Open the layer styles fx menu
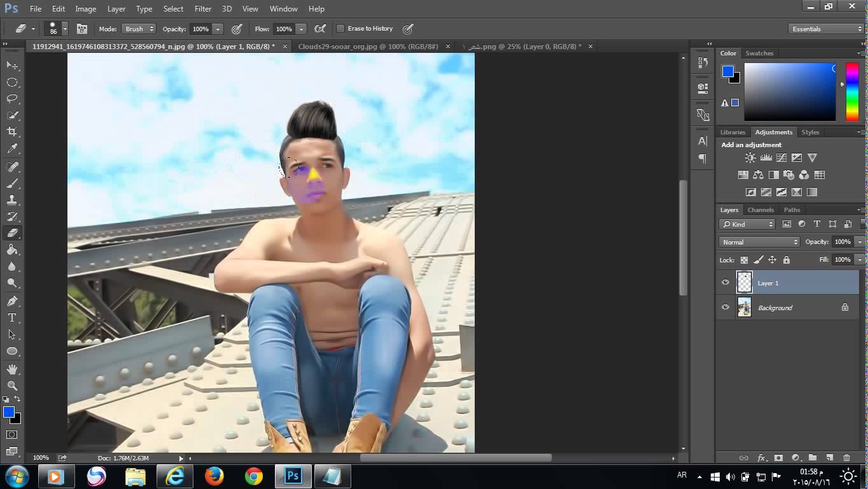 click(761, 458)
